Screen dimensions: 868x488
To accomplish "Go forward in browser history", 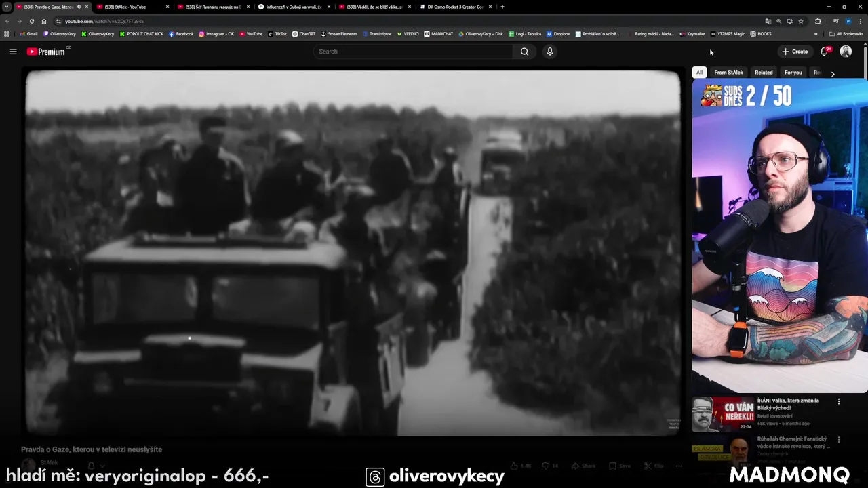I will (x=19, y=21).
